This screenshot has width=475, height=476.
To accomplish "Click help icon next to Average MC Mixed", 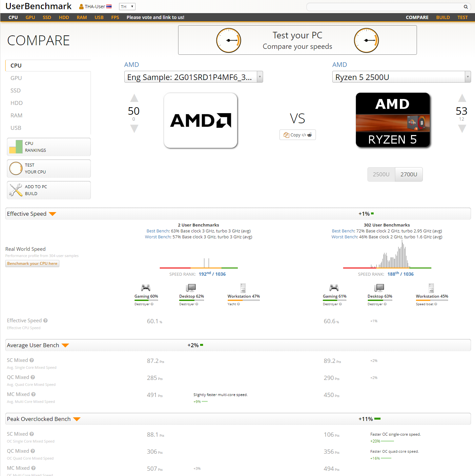I will pyautogui.click(x=33, y=394).
